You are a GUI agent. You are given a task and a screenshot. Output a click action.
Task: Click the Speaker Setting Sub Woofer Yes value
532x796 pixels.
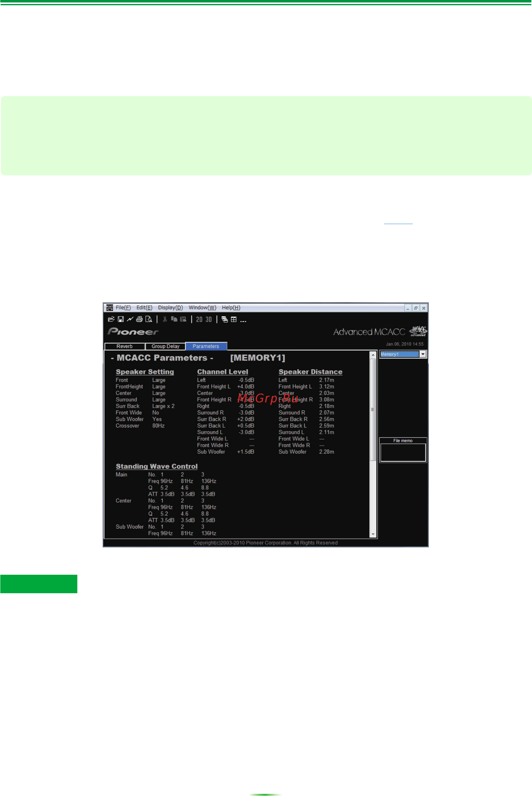coord(157,419)
